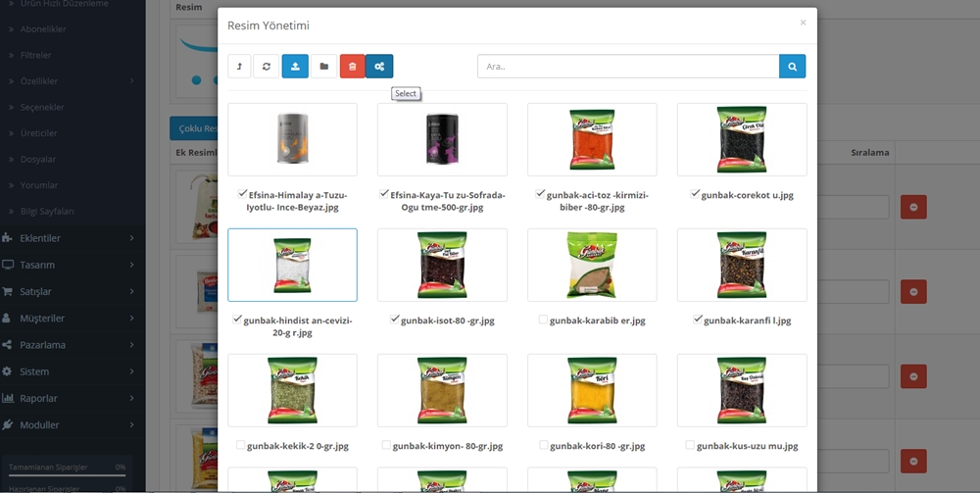980x493 pixels.
Task: Open Filtreler in the sidebar
Action: tap(35, 55)
